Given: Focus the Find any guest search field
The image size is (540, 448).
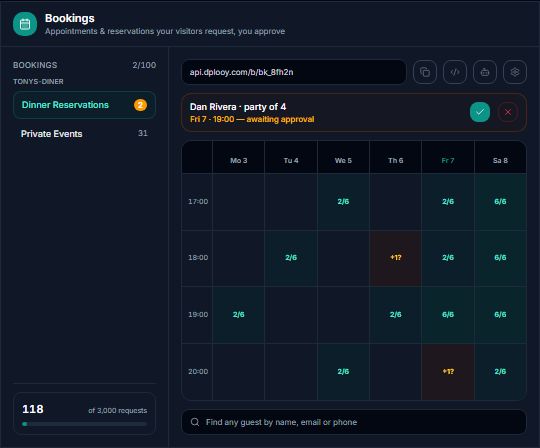Looking at the screenshot, I should coord(354,422).
